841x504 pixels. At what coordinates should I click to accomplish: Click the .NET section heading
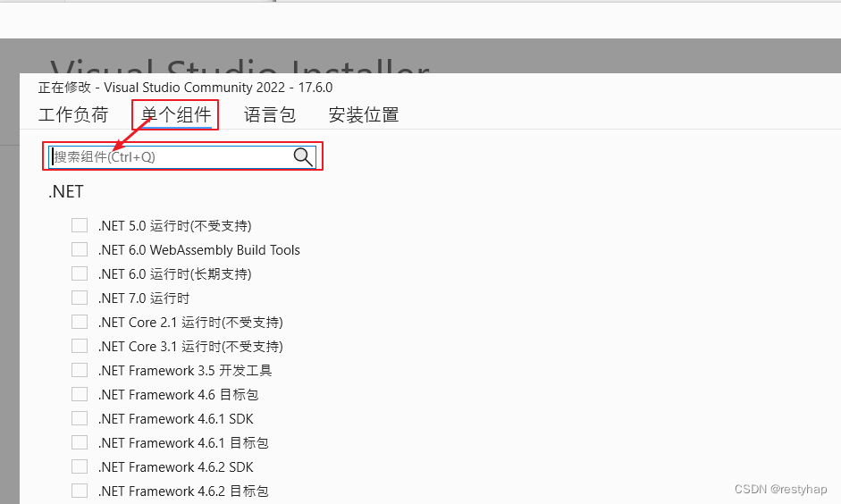pos(66,191)
